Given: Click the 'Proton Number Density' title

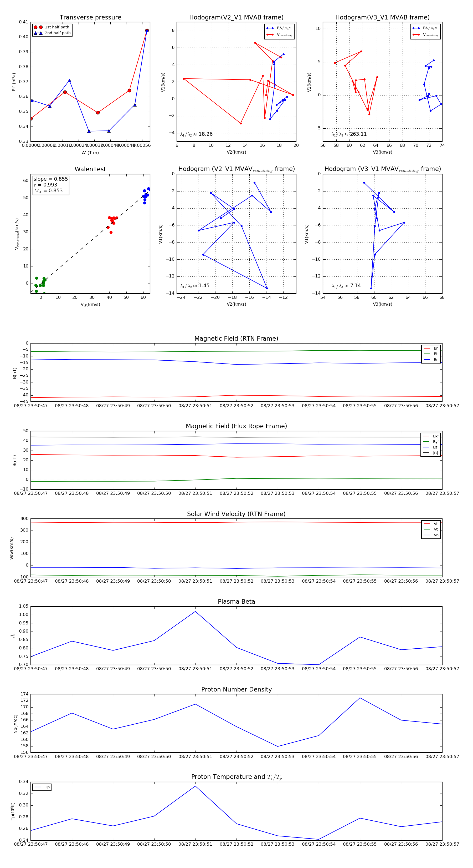Looking at the screenshot, I should coord(236,689).
